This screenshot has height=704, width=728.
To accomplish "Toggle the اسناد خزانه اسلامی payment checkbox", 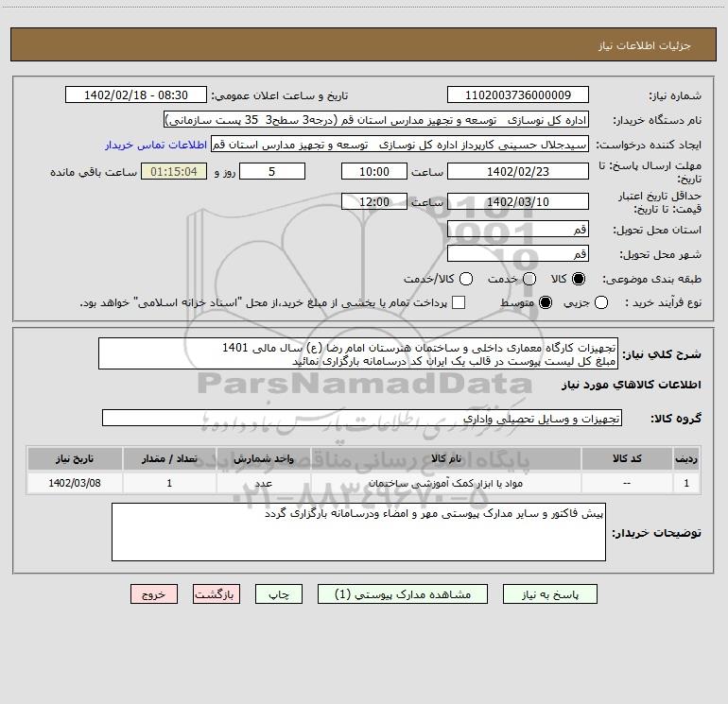I will [459, 302].
